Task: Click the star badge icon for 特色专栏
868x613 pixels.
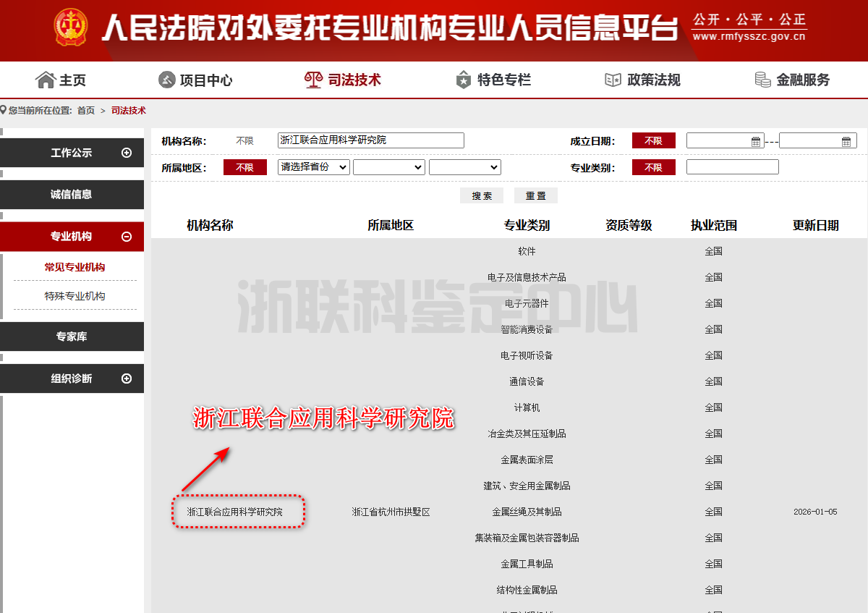Action: click(x=464, y=80)
